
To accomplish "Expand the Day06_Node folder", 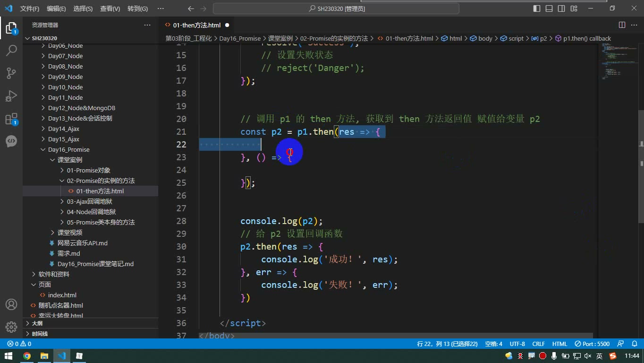I will [x=65, y=46].
